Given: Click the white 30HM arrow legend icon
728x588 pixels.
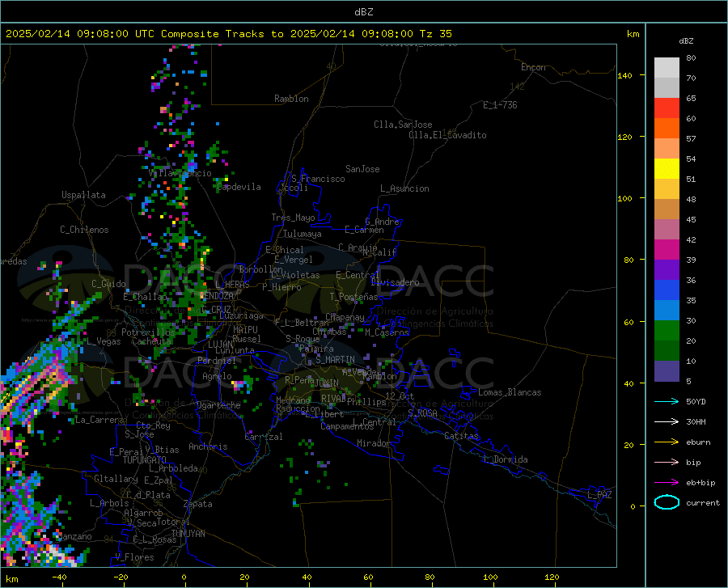Looking at the screenshot, I should [667, 421].
